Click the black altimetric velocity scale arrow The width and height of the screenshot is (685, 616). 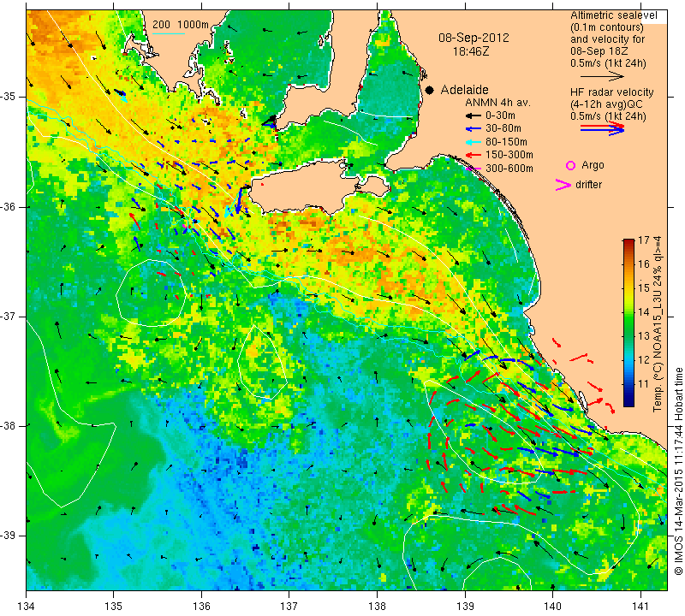(x=602, y=76)
